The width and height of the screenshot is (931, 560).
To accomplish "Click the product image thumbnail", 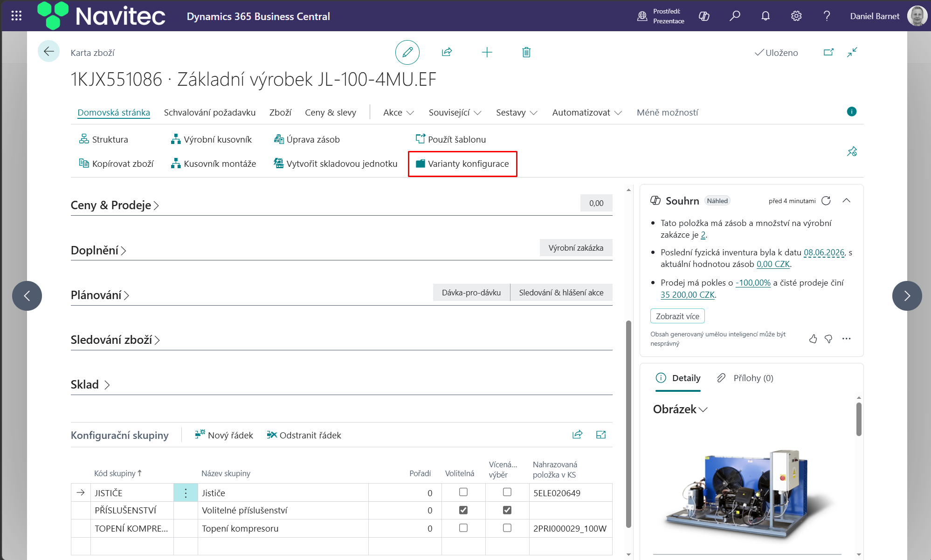I will [x=751, y=494].
